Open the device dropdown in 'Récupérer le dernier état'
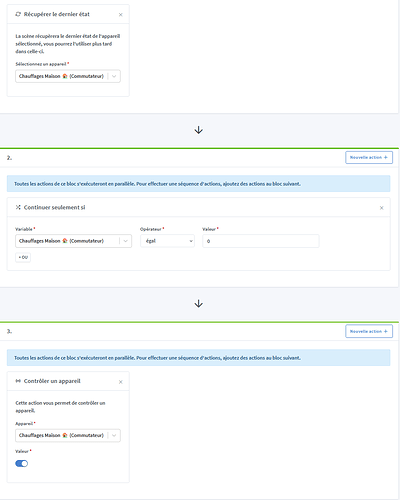The height and width of the screenshot is (500, 400). click(68, 76)
